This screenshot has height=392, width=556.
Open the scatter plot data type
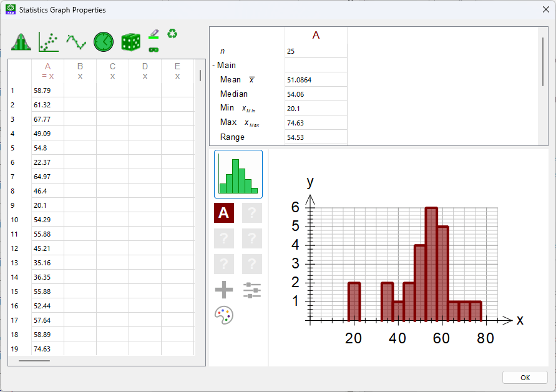49,42
